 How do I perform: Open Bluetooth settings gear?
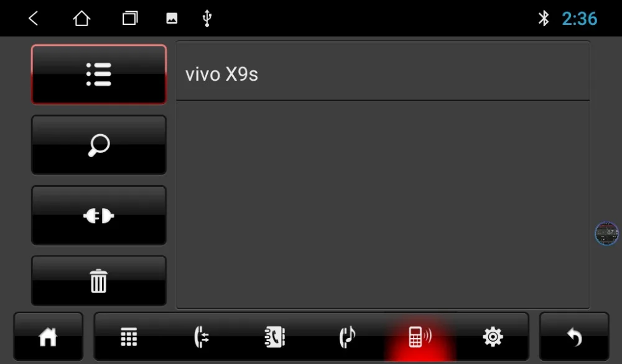pos(493,337)
